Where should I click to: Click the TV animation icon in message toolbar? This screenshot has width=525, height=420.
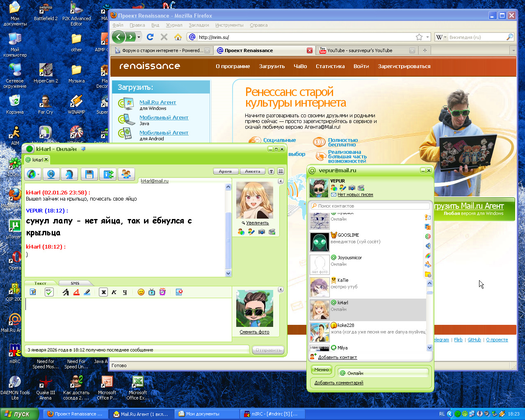152,292
